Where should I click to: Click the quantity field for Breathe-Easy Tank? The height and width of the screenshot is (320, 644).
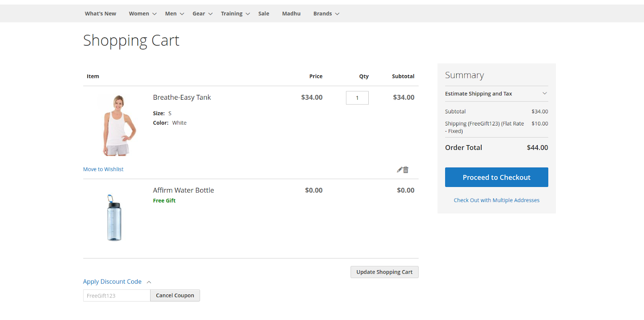click(357, 98)
